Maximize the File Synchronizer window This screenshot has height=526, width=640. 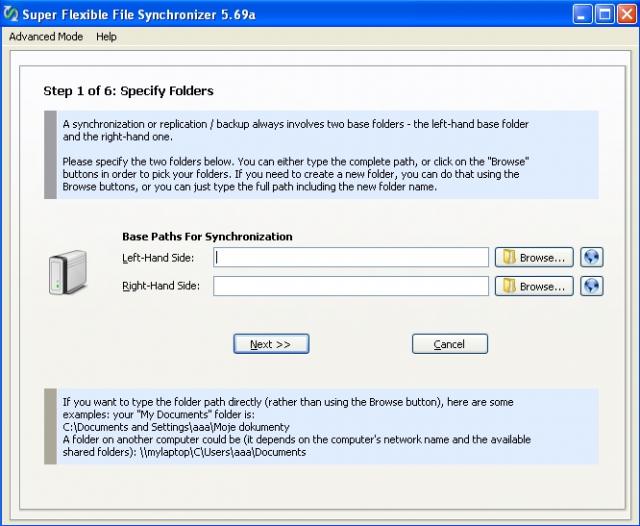(x=604, y=14)
